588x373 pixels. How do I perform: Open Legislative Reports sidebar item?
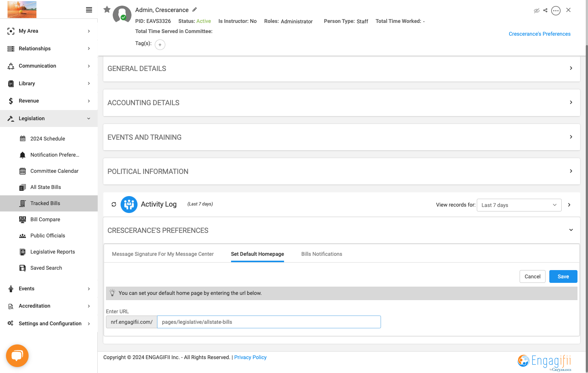(49, 252)
